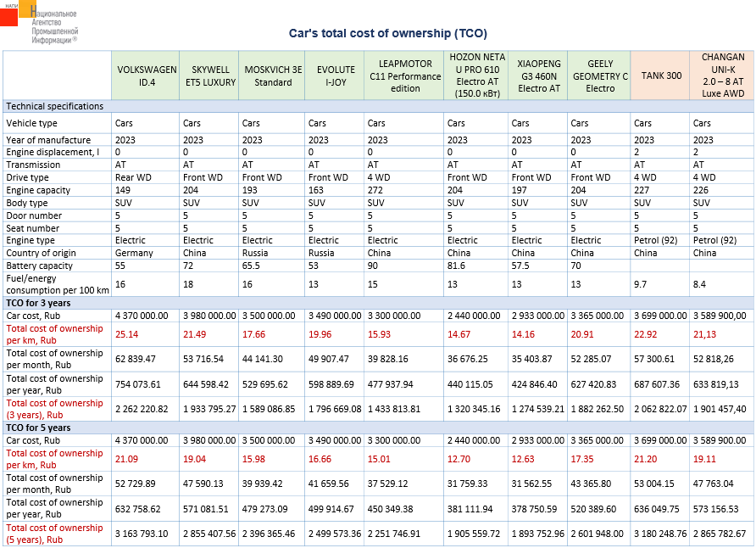Click the "Body type" row label
This screenshot has height=548, width=756.
pos(27,203)
